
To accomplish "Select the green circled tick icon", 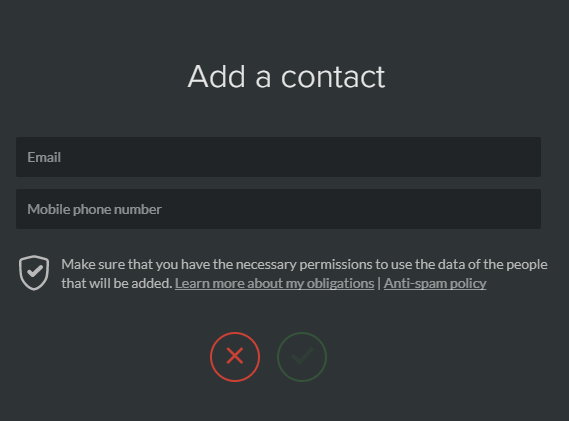I will (302, 356).
